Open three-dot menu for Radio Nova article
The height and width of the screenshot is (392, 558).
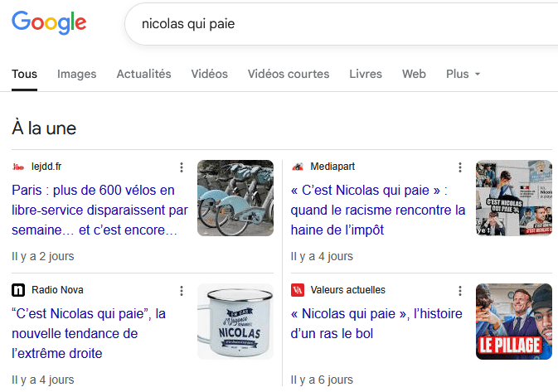point(182,290)
